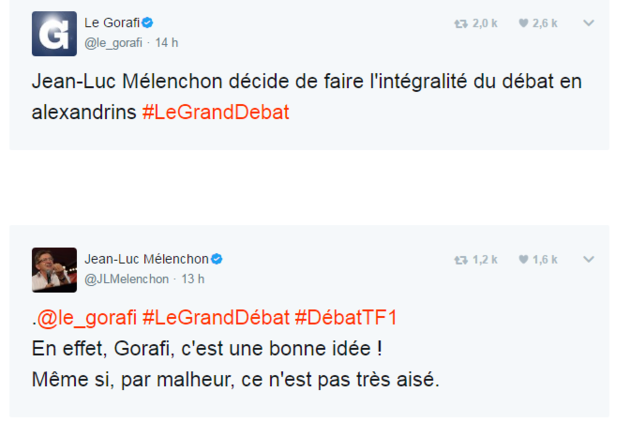Expand Le Gorafi tweet options chevron
Screen dimensions: 630x437
click(590, 24)
